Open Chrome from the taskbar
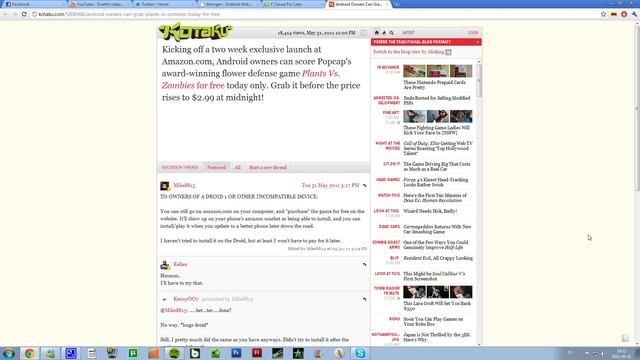This screenshot has width=640, height=360. [29, 353]
